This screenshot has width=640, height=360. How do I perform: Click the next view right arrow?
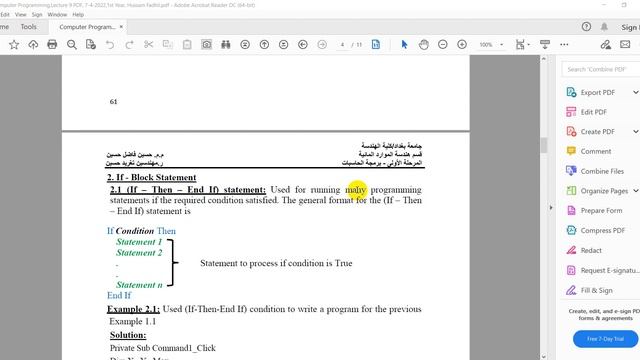coord(322,44)
